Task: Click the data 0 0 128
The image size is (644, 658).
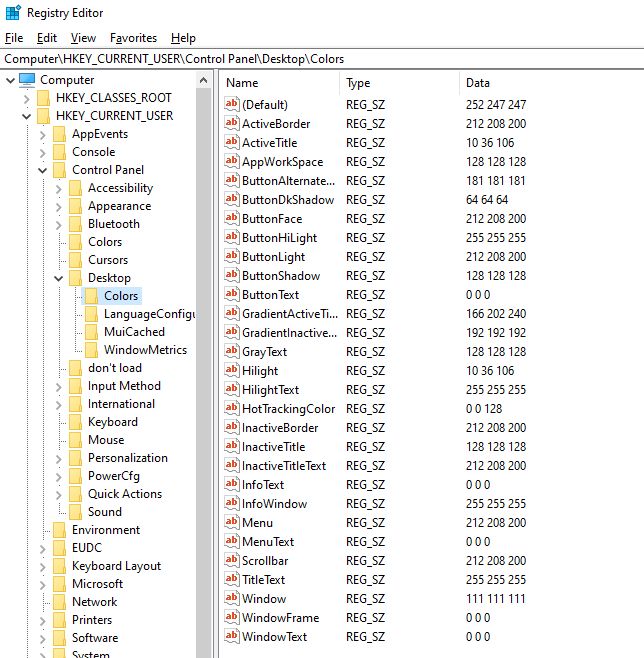Action: pos(484,408)
